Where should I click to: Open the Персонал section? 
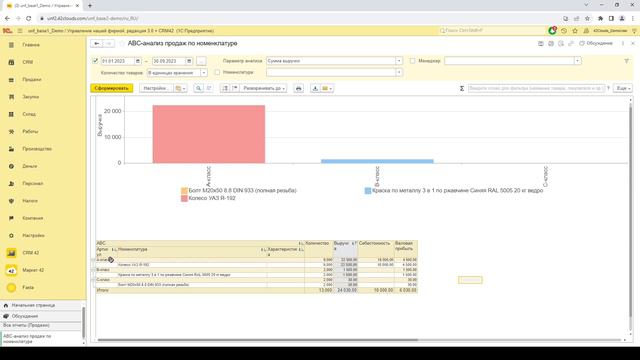[33, 184]
